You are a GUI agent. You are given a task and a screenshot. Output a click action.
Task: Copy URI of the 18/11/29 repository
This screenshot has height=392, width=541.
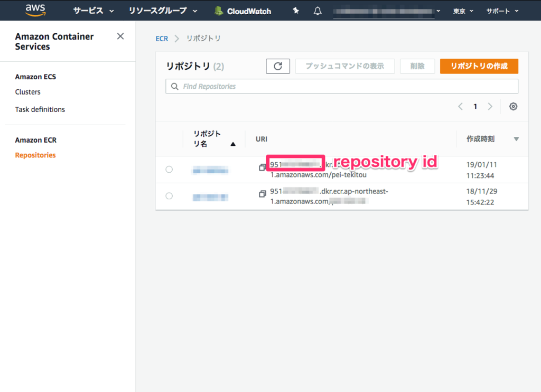(x=262, y=194)
